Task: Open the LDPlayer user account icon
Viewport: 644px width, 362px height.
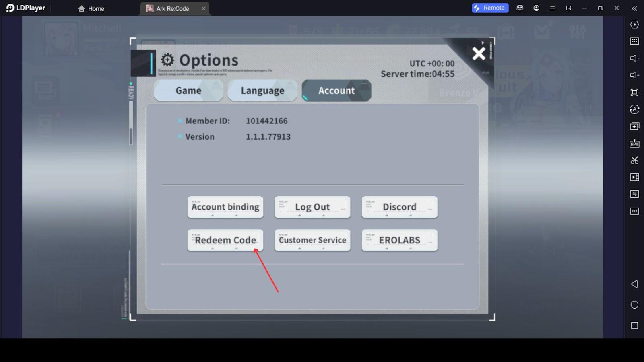Action: (x=536, y=8)
